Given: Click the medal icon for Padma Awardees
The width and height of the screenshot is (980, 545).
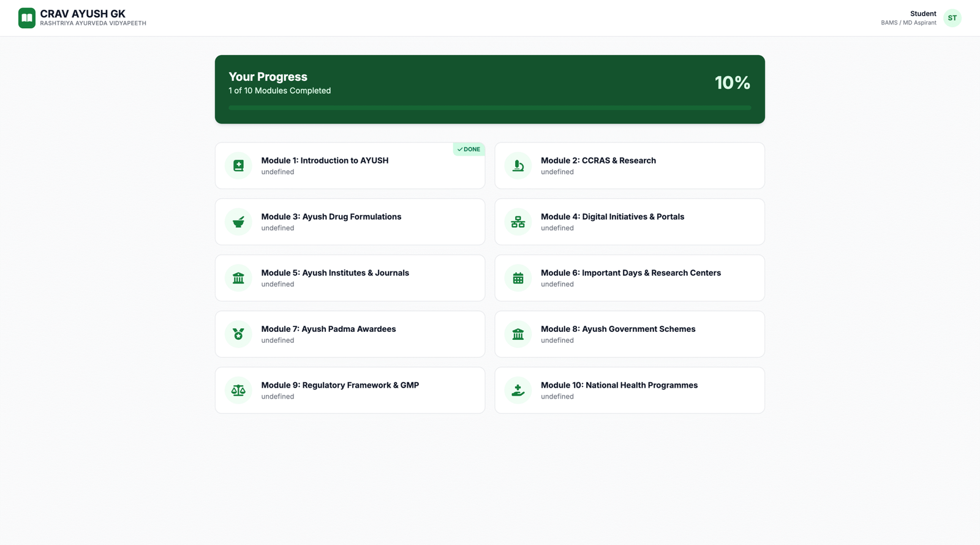Looking at the screenshot, I should point(238,334).
